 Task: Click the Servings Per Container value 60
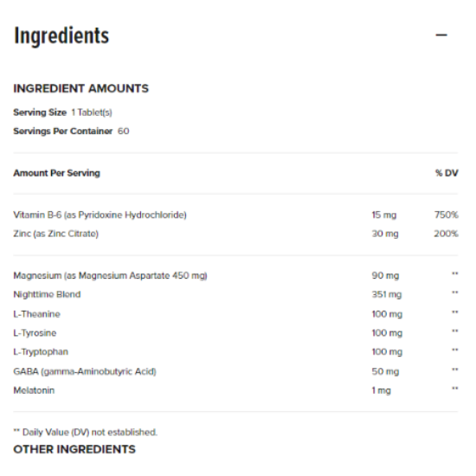click(123, 132)
